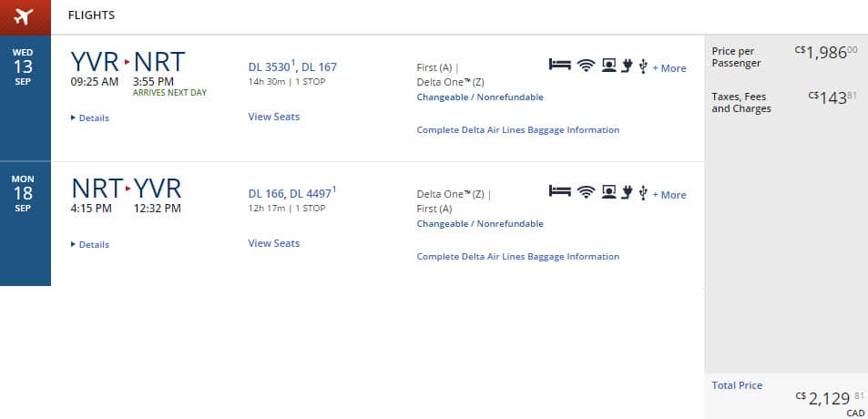Click the flat-bed seat icon on return flight

(x=559, y=192)
